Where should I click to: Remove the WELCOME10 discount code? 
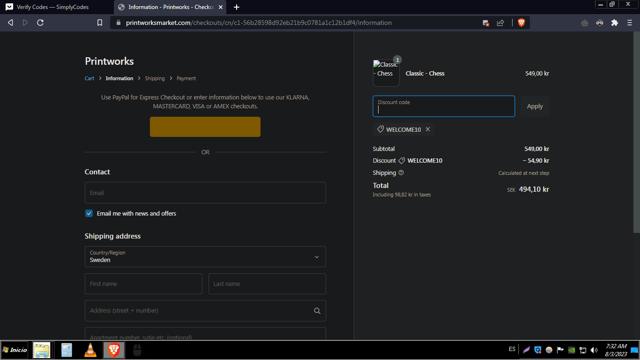(428, 129)
